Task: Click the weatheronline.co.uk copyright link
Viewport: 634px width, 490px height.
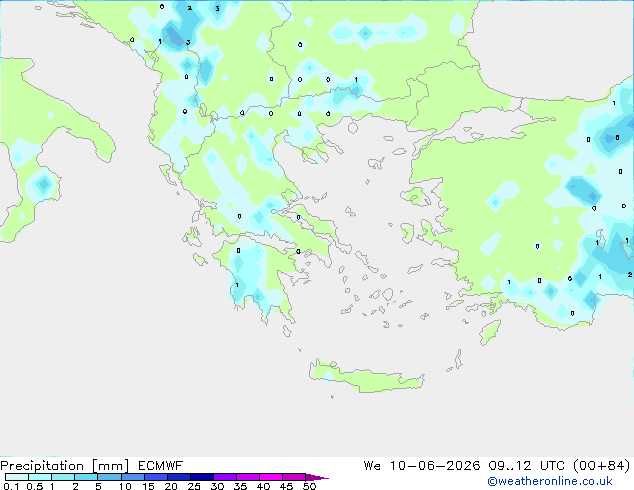Action: (549, 481)
